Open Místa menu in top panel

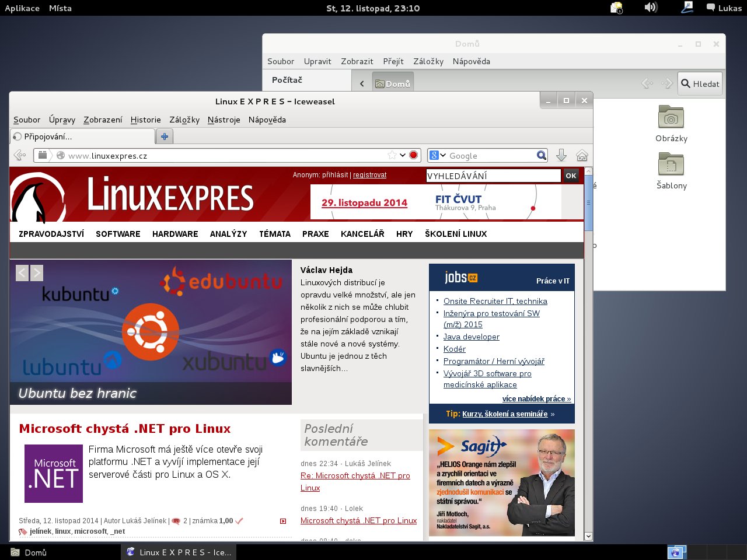tap(60, 8)
